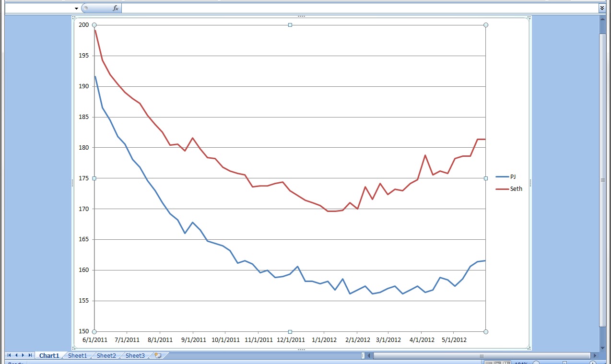Click plot area bottom-right corner handle

486,331
